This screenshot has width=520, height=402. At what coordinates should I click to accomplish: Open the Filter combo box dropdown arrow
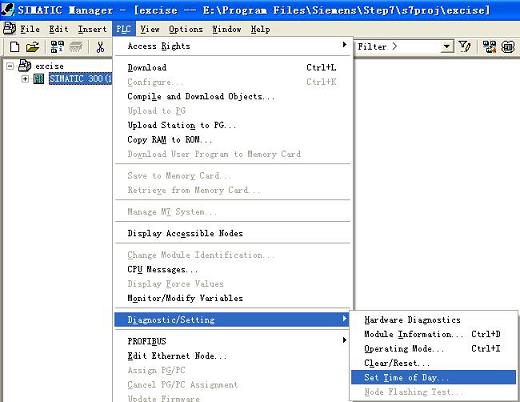pyautogui.click(x=447, y=47)
